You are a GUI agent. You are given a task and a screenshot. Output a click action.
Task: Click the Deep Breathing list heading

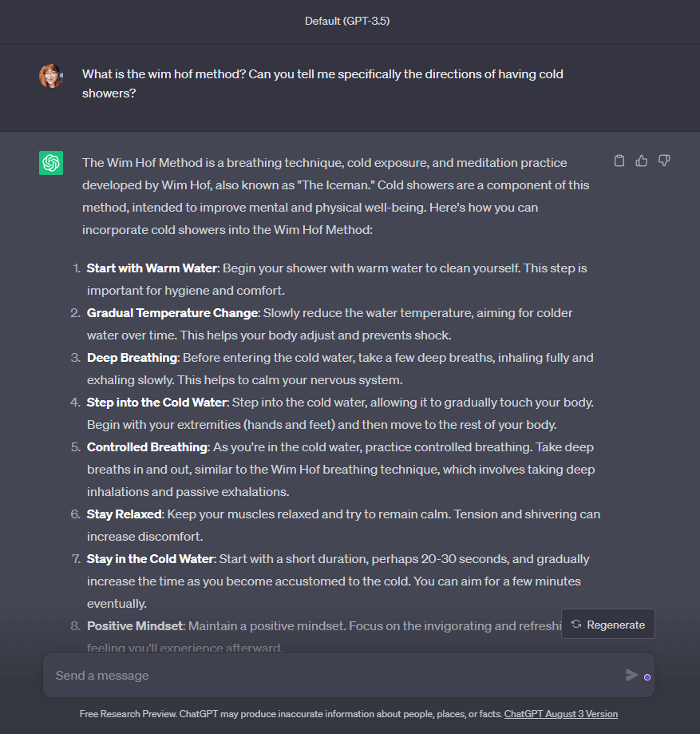pyautogui.click(x=132, y=358)
